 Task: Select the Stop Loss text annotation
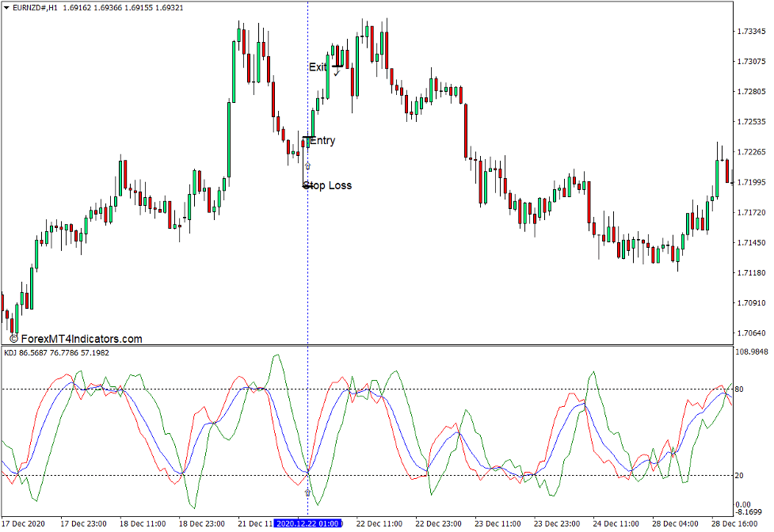(x=329, y=185)
